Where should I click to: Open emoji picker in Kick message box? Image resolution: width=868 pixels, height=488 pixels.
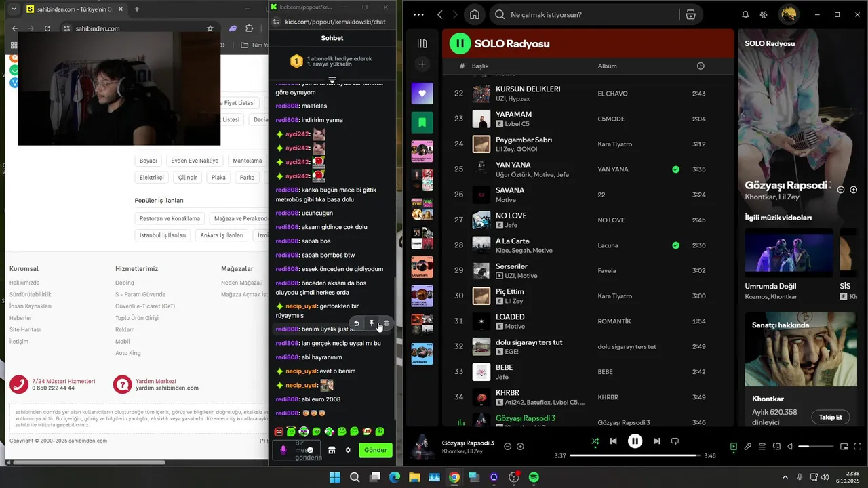point(310,450)
